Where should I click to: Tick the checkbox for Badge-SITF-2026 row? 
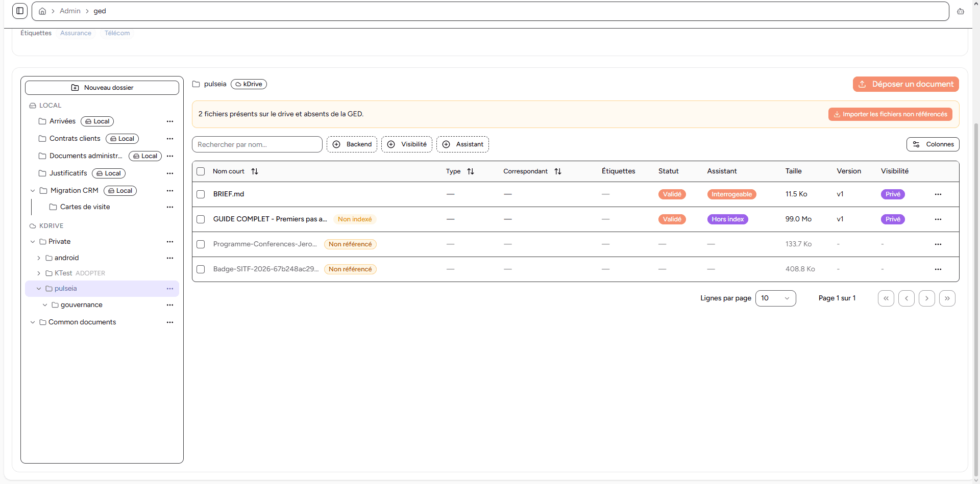click(201, 269)
